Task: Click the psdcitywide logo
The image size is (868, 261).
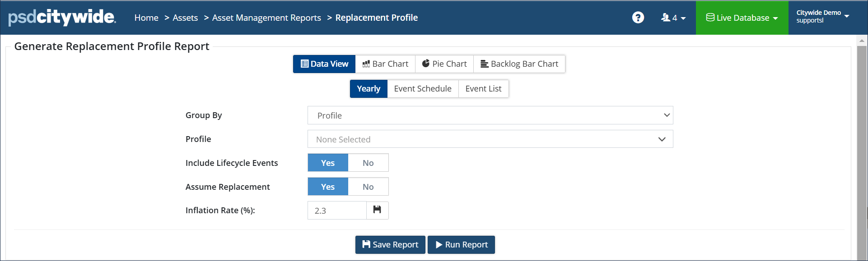Action: coord(62,17)
